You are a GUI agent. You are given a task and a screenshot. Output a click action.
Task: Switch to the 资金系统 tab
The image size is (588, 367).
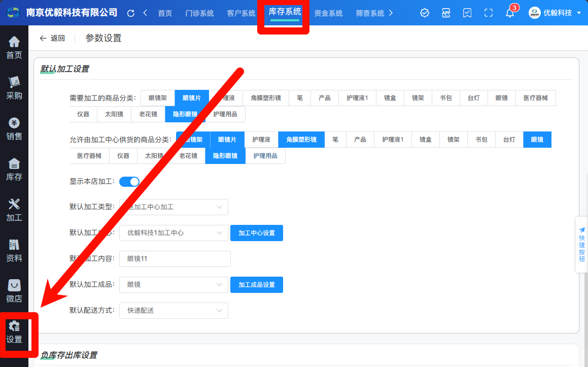tap(328, 13)
